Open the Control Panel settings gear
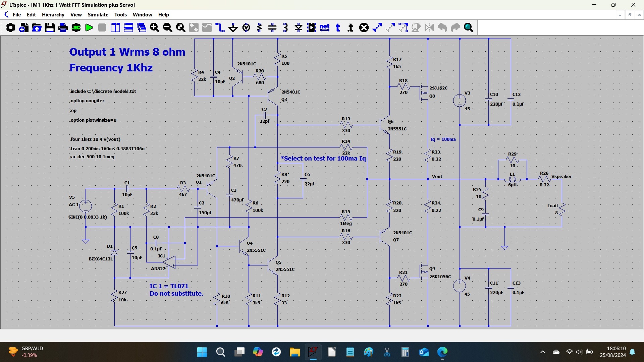 10,27
